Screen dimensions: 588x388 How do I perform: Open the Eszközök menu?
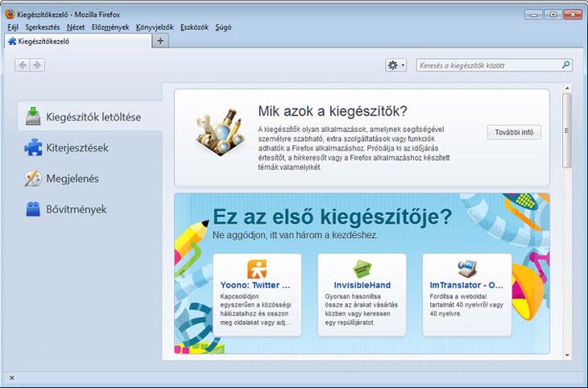click(x=194, y=27)
